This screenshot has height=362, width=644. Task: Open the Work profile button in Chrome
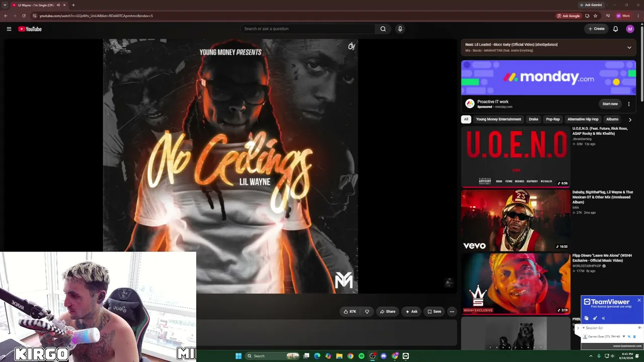tap(623, 16)
